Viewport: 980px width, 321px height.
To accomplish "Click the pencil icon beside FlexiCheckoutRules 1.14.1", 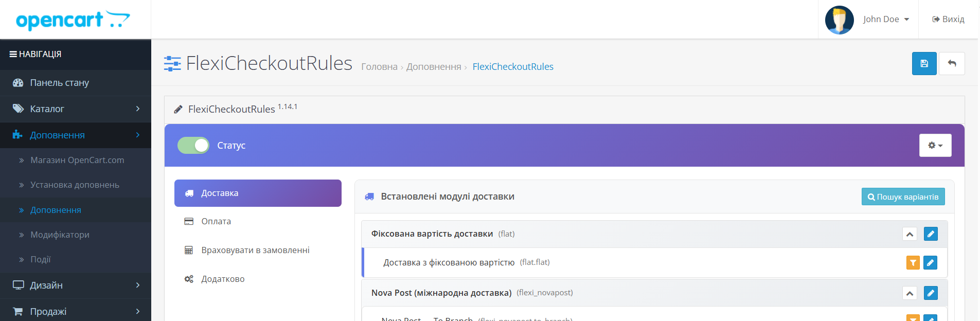I will tap(178, 109).
